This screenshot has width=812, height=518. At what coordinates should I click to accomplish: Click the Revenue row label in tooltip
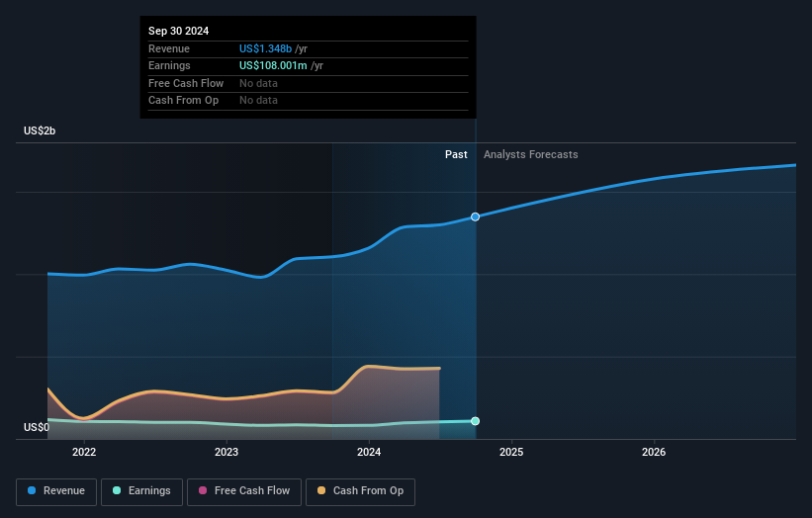coord(169,48)
